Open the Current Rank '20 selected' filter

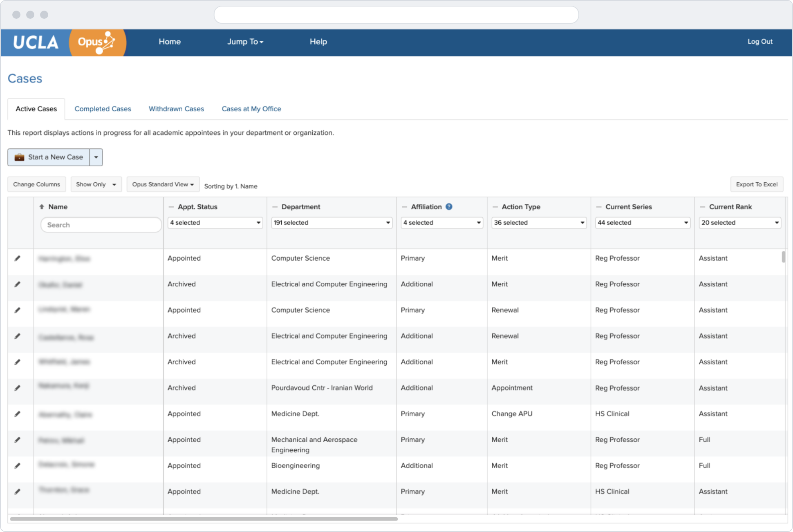[740, 223]
